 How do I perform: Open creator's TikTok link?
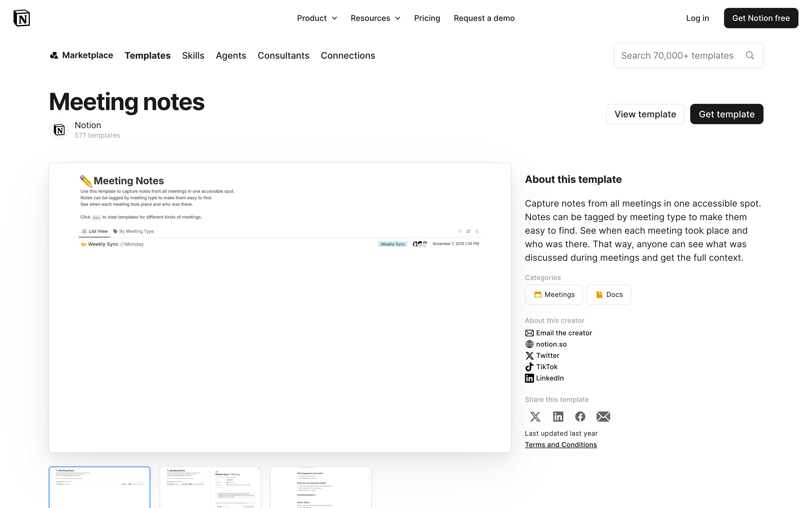(x=547, y=367)
